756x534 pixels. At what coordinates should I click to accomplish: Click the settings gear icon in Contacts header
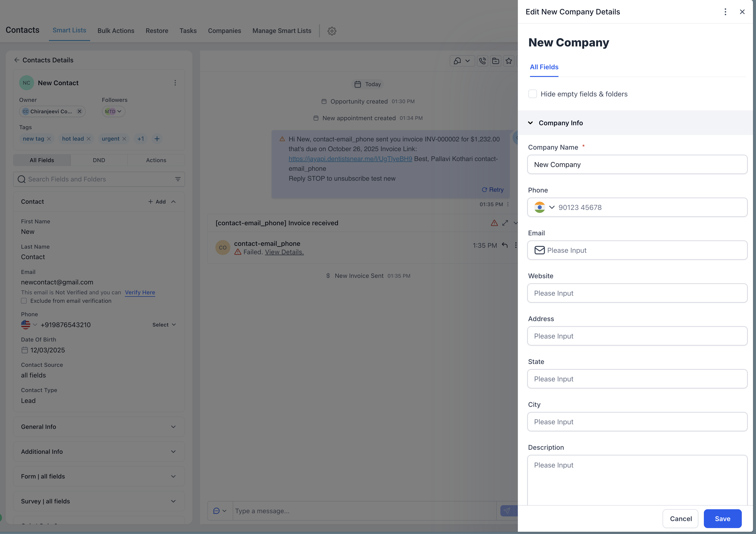[332, 31]
